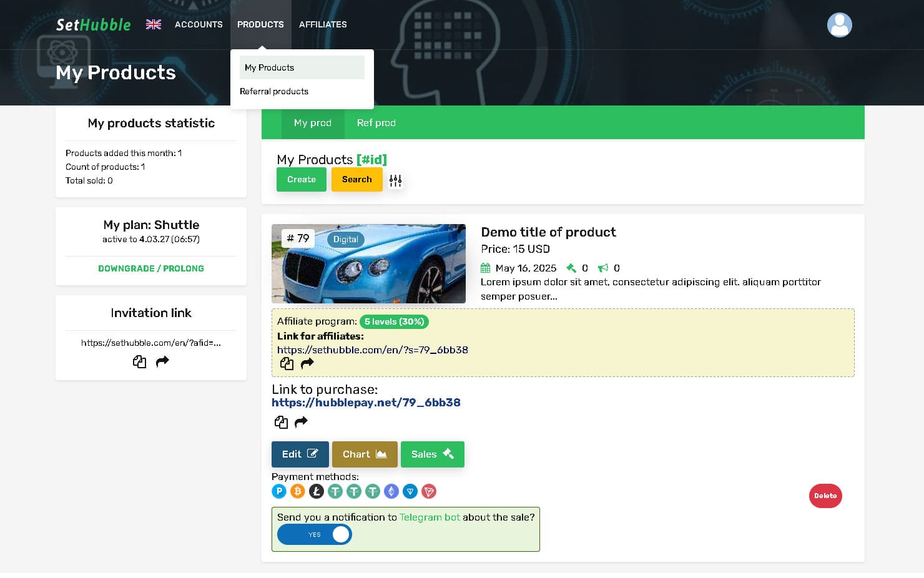Open the filter sliders icon next to Search

tap(395, 180)
